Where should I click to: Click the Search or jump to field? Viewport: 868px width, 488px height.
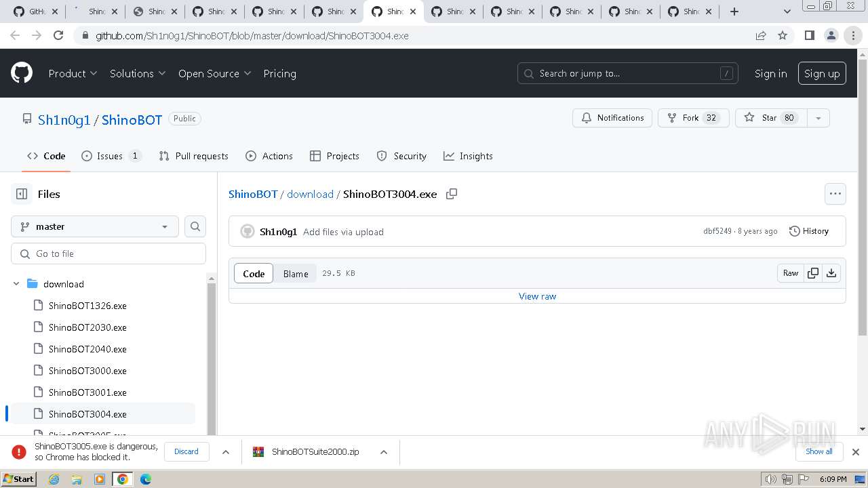pos(629,73)
